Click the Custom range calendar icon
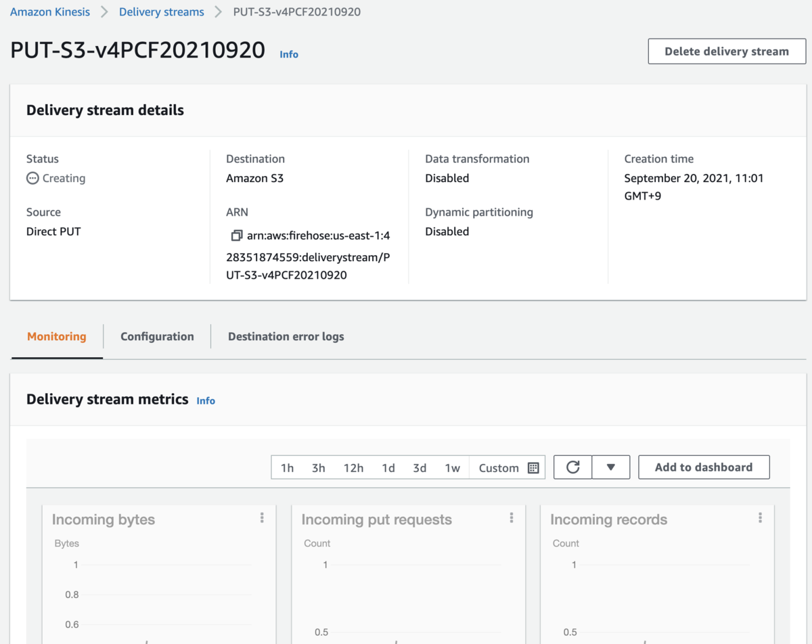The width and height of the screenshot is (812, 644). coord(533,468)
